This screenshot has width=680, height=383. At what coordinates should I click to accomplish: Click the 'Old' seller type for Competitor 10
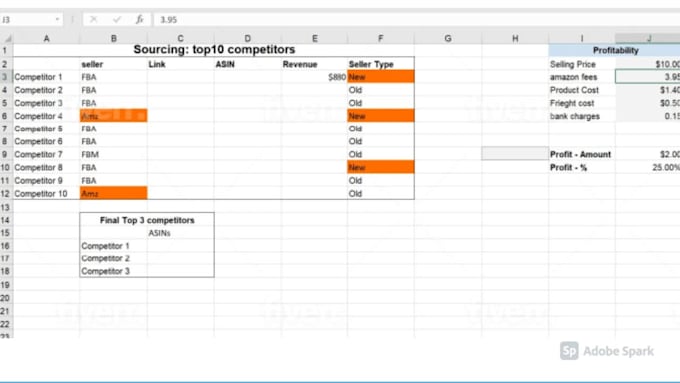point(381,193)
